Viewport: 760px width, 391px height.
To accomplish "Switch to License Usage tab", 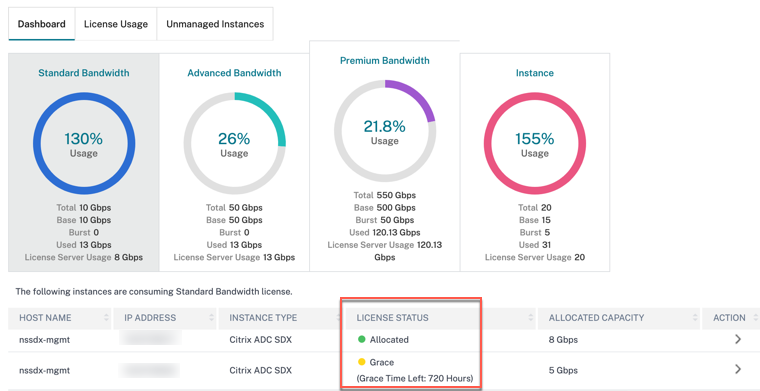I will coord(116,24).
